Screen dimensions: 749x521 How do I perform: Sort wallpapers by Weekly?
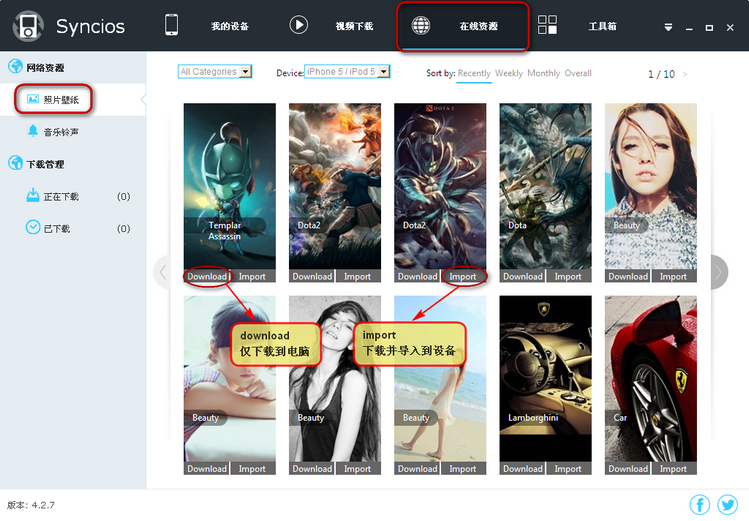click(x=509, y=73)
